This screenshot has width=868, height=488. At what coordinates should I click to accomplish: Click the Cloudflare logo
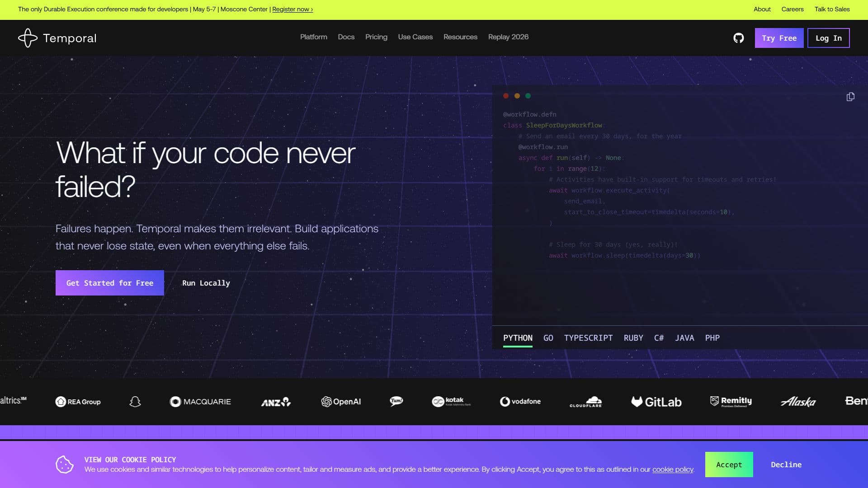pyautogui.click(x=586, y=402)
